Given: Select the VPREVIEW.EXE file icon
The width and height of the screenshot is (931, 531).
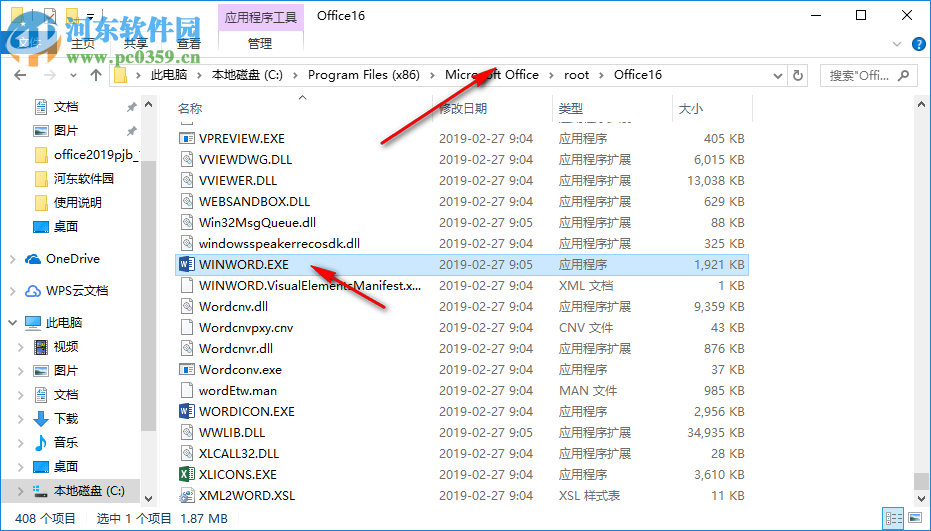Looking at the screenshot, I should tap(187, 138).
